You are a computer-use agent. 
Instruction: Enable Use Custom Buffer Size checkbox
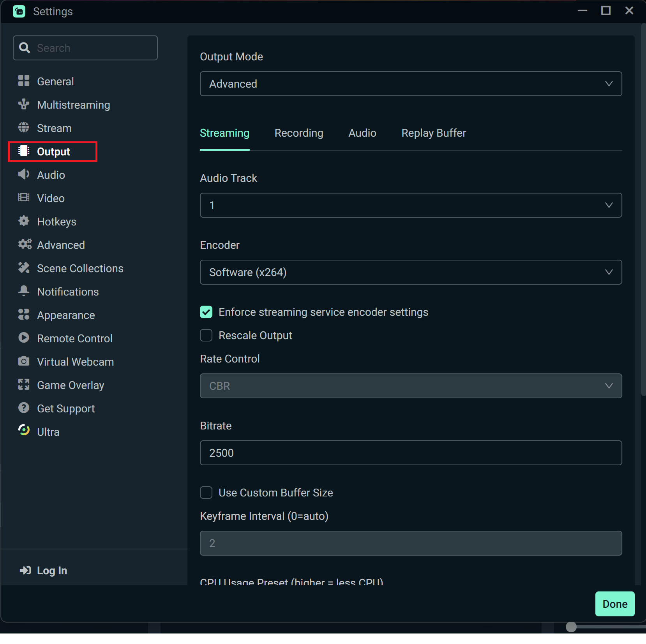point(206,493)
